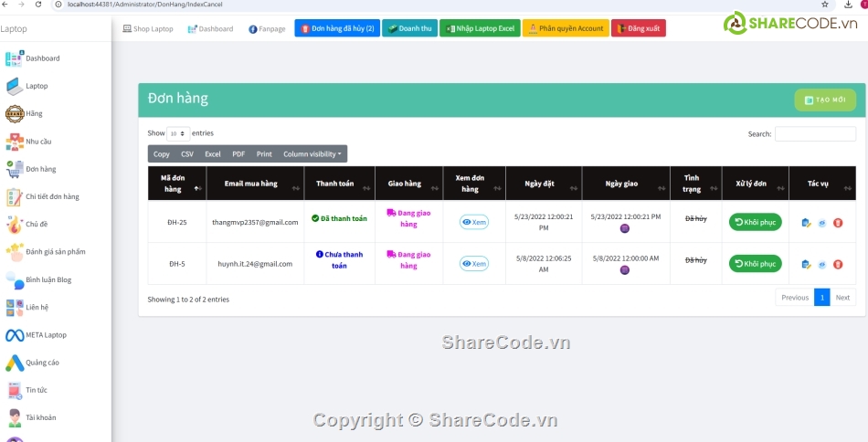Export the table as CSV

tap(187, 153)
